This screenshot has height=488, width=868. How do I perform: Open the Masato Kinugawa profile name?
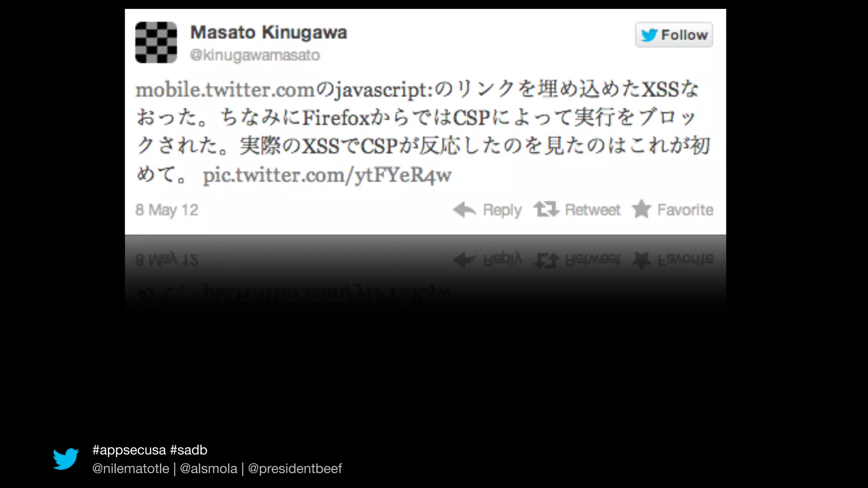coord(269,33)
